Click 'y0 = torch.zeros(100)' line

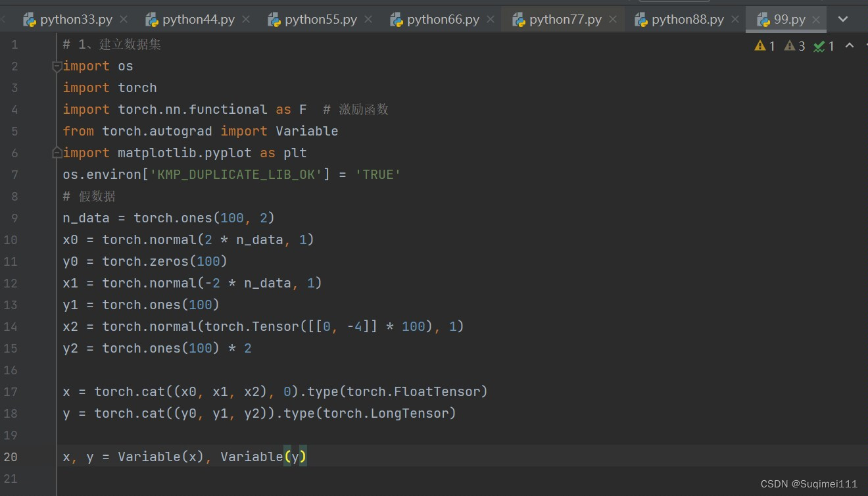click(145, 261)
